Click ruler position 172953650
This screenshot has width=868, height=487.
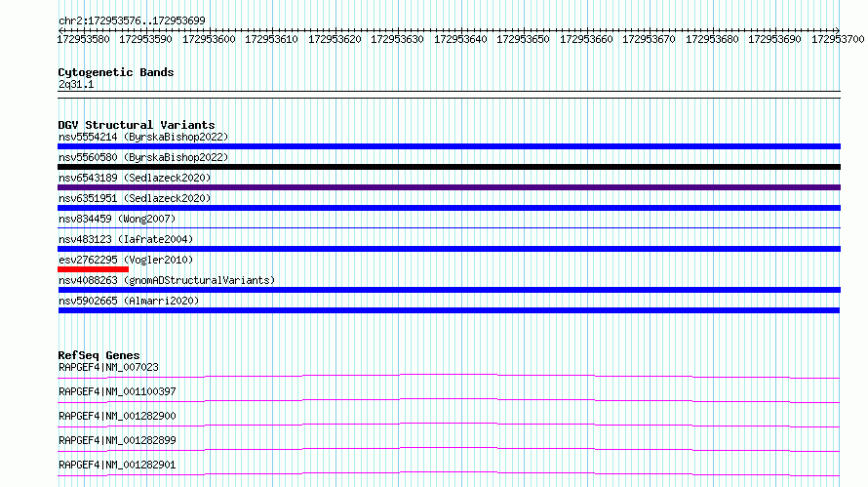[523, 39]
